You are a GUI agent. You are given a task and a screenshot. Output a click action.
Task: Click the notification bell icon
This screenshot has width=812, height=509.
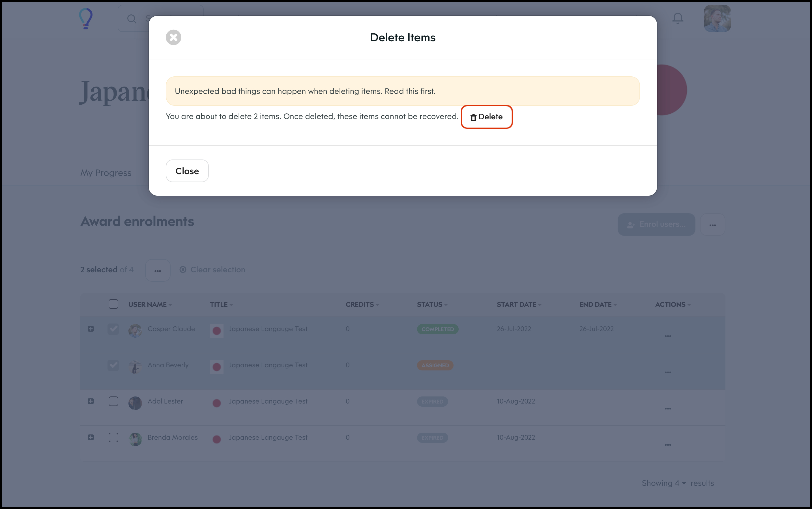pyautogui.click(x=678, y=18)
